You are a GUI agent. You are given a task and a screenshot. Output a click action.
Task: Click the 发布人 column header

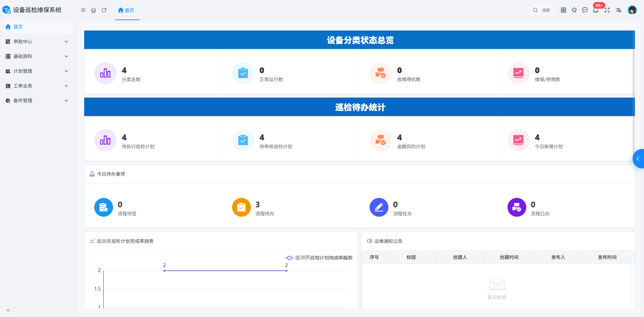click(558, 257)
